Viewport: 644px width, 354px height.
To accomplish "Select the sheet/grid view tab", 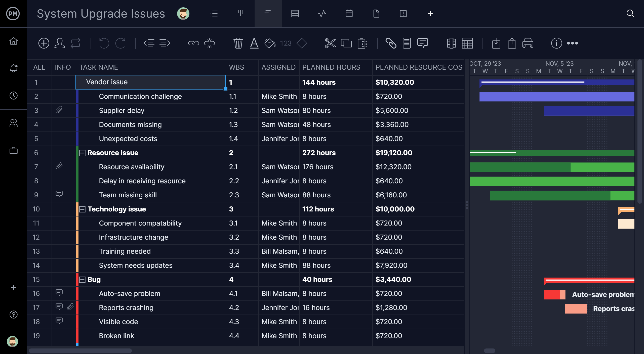I will tap(295, 14).
